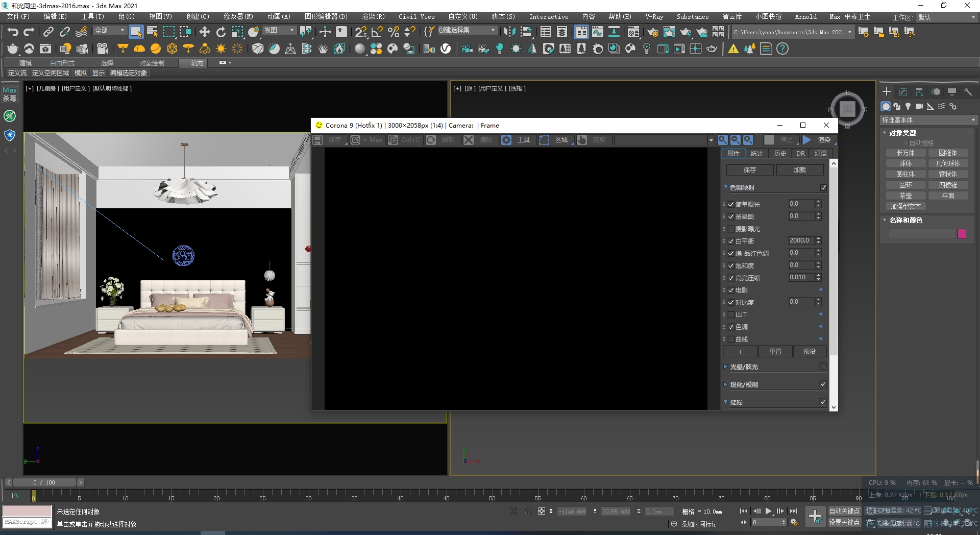
Task: Enable the 曲线 checkbox
Action: pyautogui.click(x=731, y=339)
